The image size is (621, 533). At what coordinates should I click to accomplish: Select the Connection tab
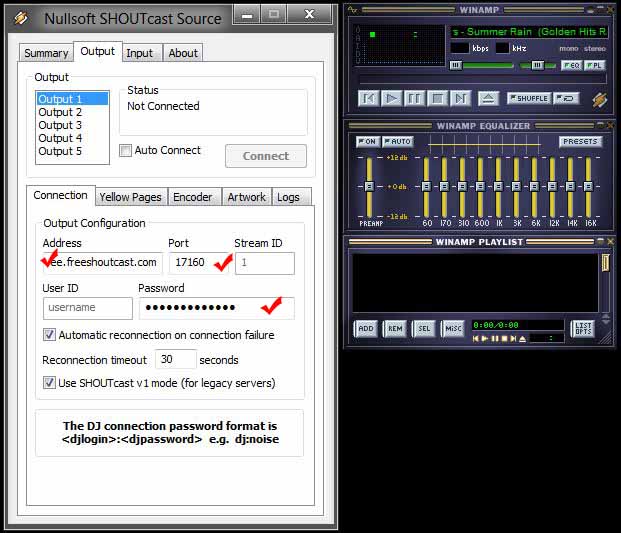(x=61, y=195)
